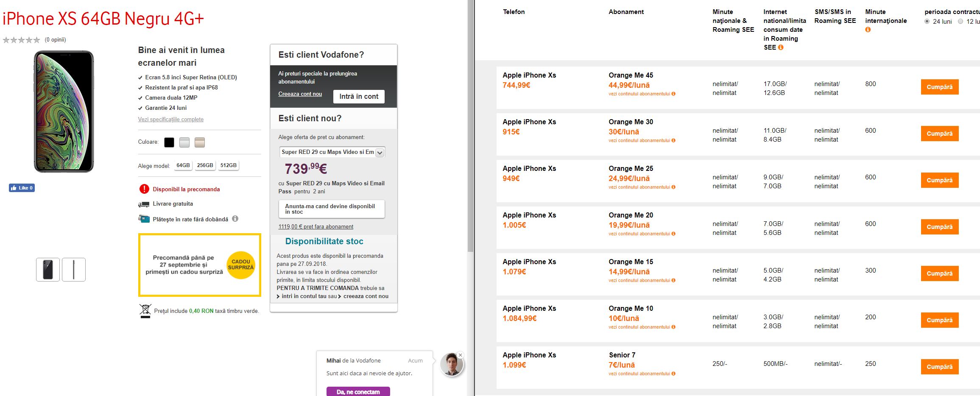View the iPhone front thumbnail

point(48,270)
